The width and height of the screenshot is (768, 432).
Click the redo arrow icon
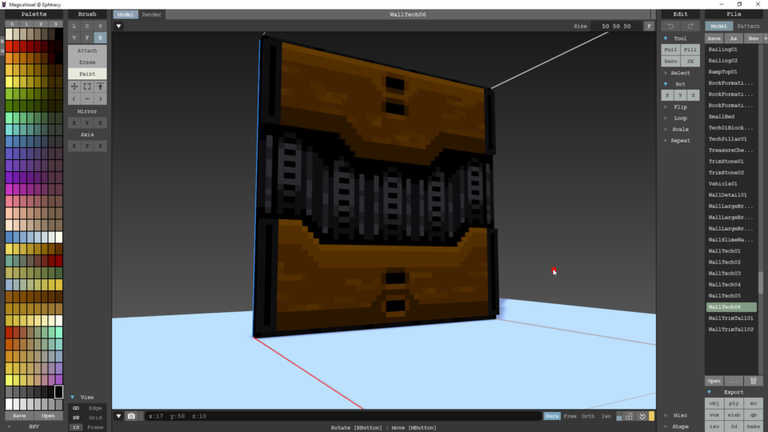(x=690, y=26)
